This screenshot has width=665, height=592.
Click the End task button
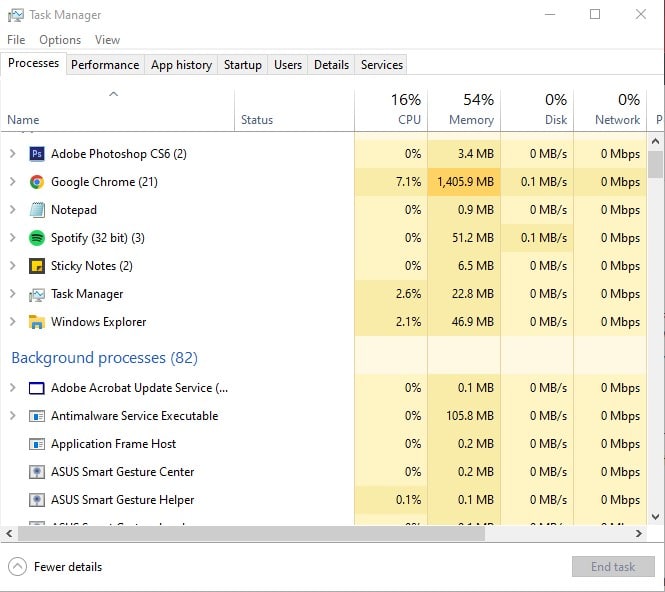[613, 567]
